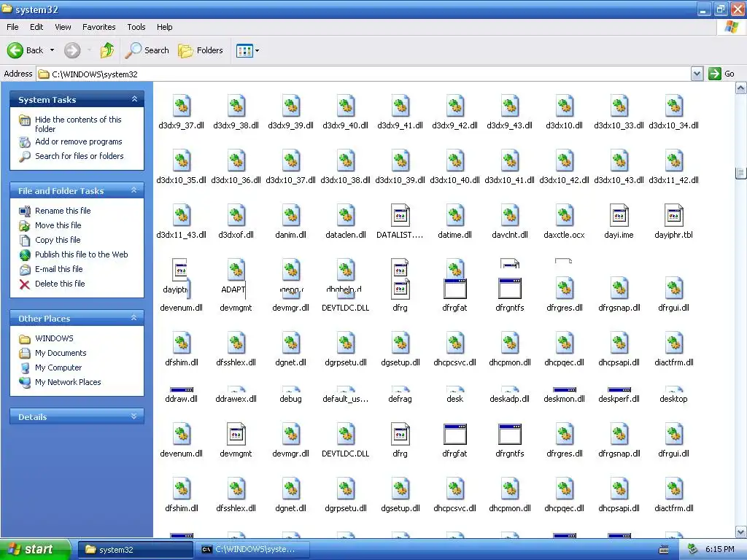Click the tray icon beside the clock
Viewport: 747px width, 560px height.
693,549
